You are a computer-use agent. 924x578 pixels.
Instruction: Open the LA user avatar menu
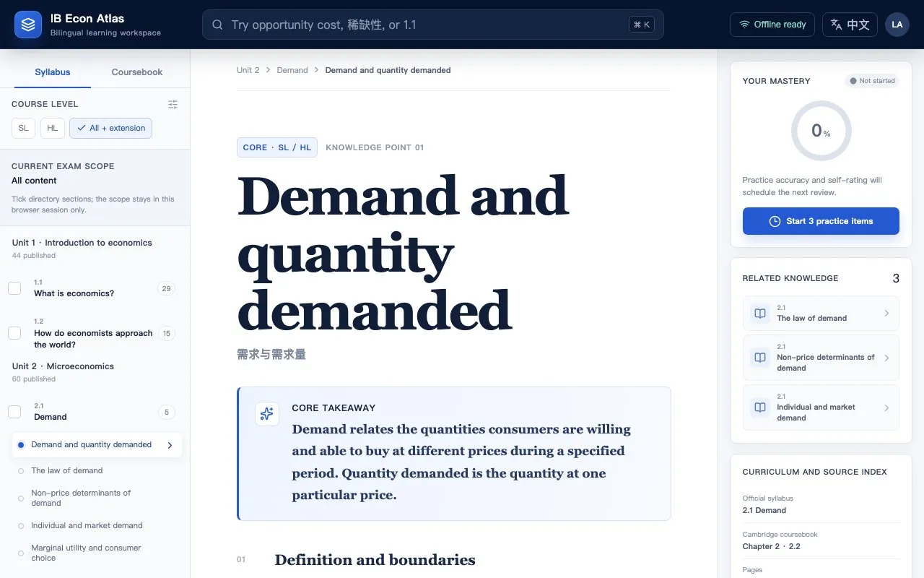[897, 25]
